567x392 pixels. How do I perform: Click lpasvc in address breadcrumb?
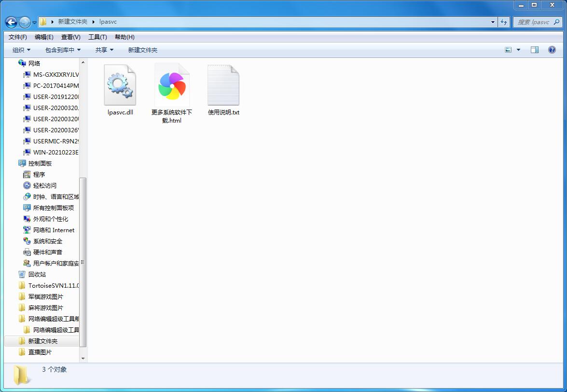click(108, 22)
